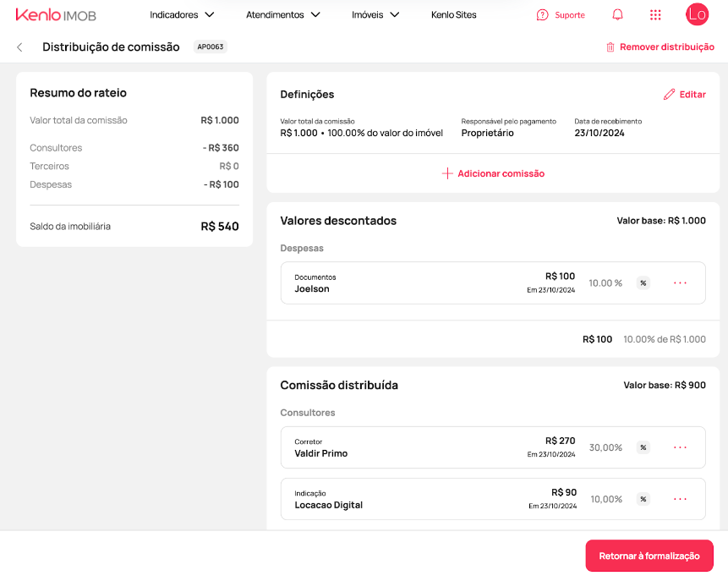Viewport: 728px width, 581px height.
Task: Click the Despesas - R$ 100 summary value
Action: click(x=221, y=184)
